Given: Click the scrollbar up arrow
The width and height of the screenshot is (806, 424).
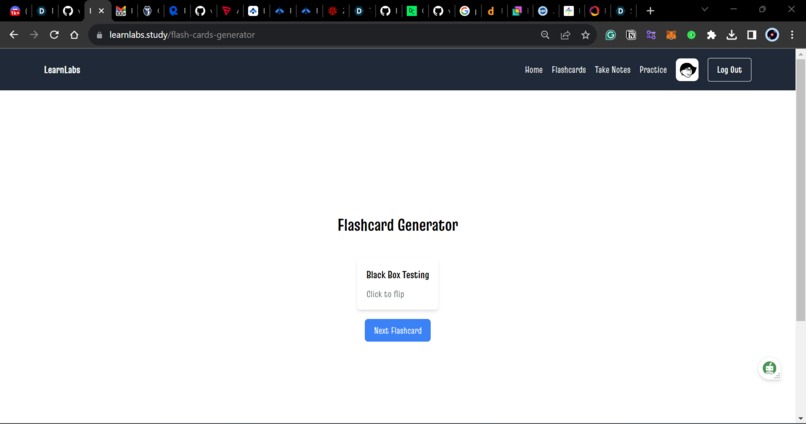Looking at the screenshot, I should (800, 53).
